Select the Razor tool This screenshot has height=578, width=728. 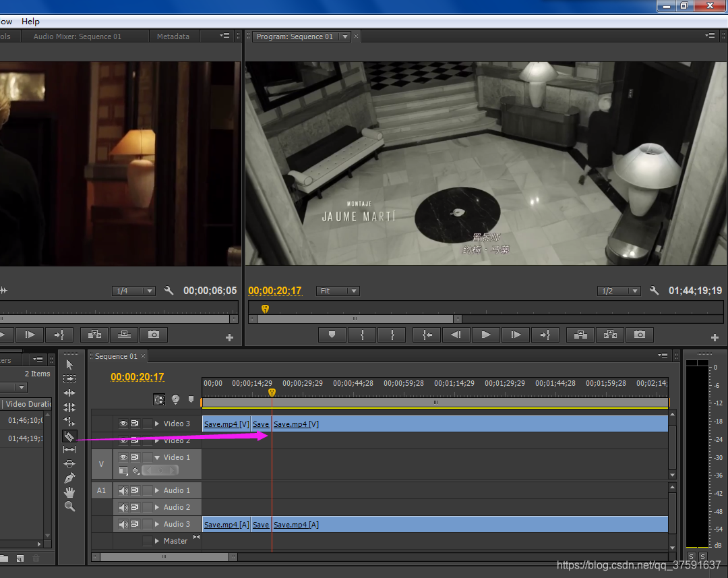point(69,436)
